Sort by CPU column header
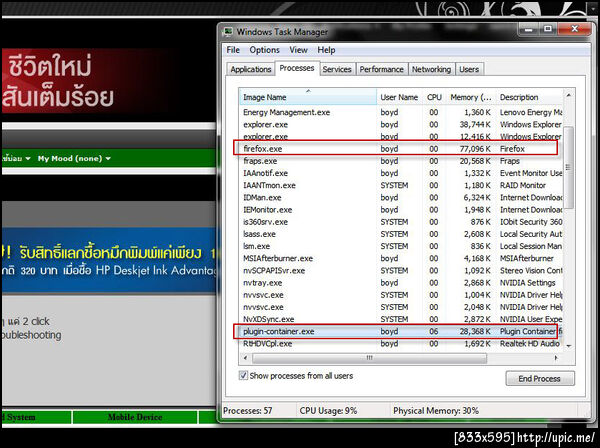The image size is (600, 448). [x=434, y=97]
